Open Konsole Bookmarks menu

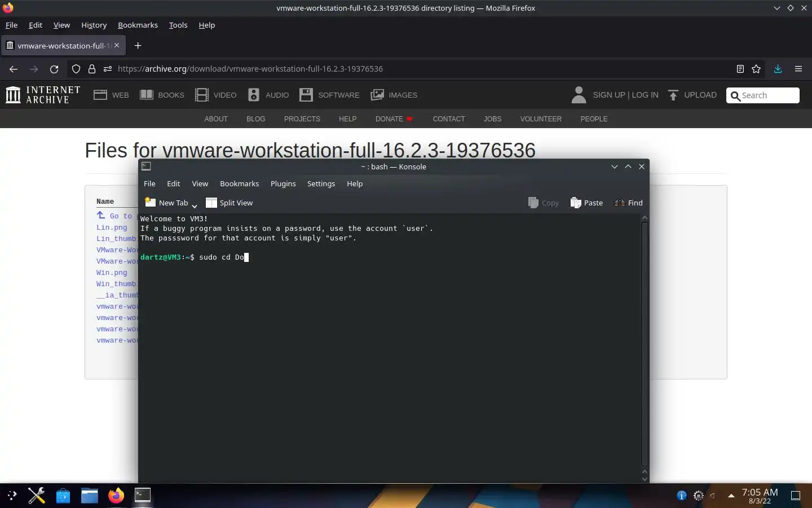(x=240, y=184)
